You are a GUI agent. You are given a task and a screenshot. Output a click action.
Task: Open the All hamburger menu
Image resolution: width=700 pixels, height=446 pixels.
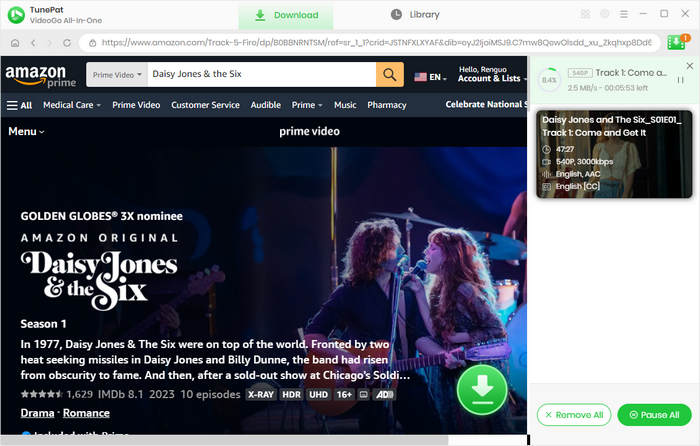click(x=19, y=105)
